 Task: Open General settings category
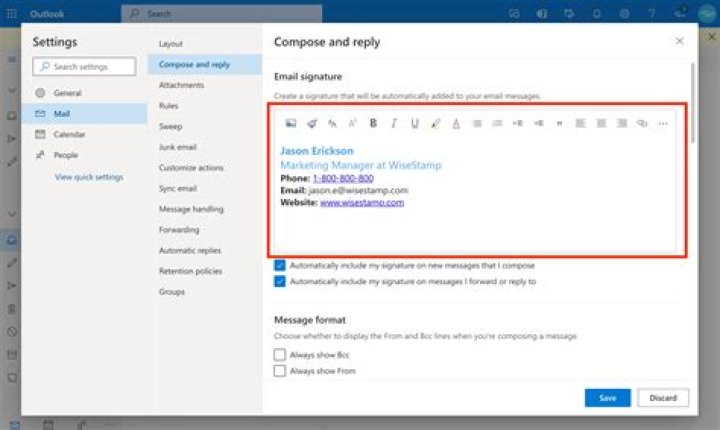coord(84,93)
